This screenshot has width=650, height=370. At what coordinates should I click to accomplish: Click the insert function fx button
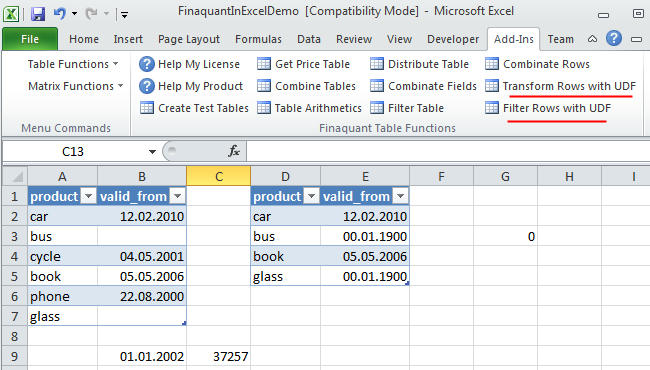click(x=234, y=151)
